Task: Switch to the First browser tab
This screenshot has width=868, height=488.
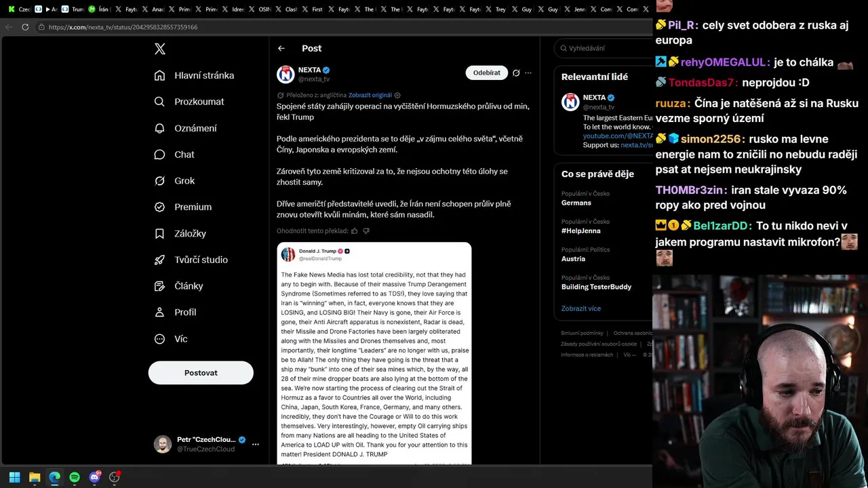Action: click(312, 9)
